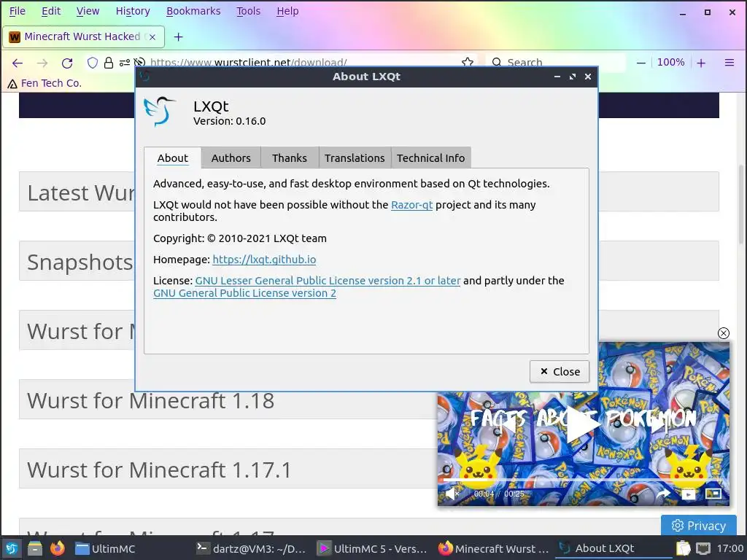The image size is (747, 560).
Task: Open the LXQt start menu icon
Action: click(x=12, y=548)
